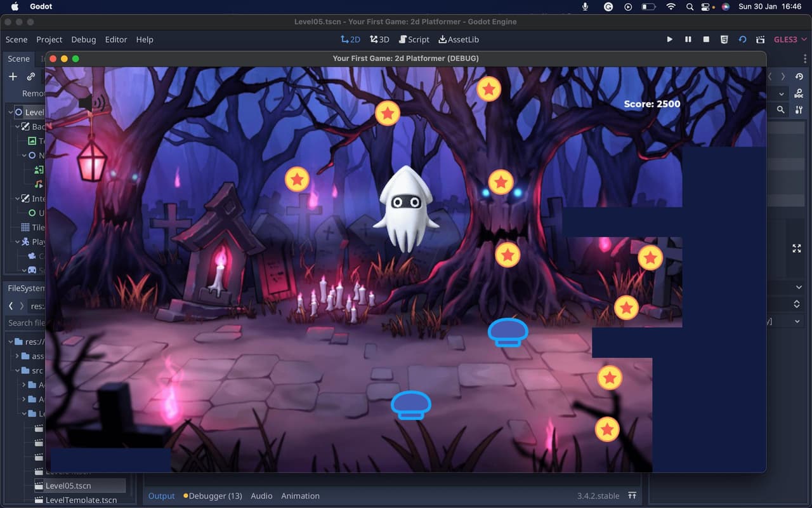
Task: Click the FileSystem search files field
Action: click(x=25, y=323)
